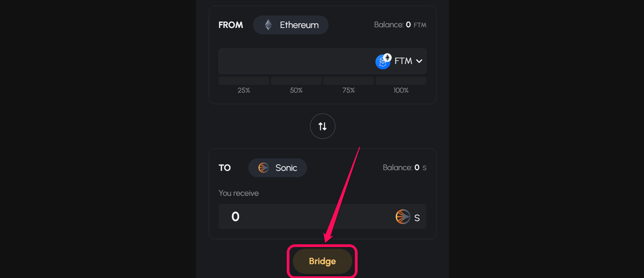Image resolution: width=644 pixels, height=278 pixels.
Task: Click the swap direction arrows icon
Action: coord(323,126)
